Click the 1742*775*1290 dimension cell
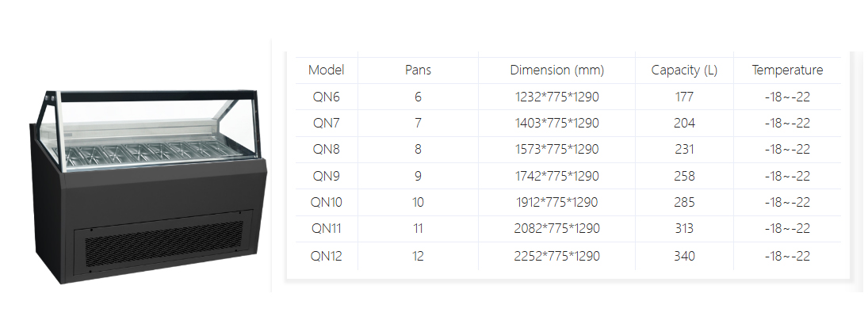This screenshot has width=868, height=320. pos(556,176)
